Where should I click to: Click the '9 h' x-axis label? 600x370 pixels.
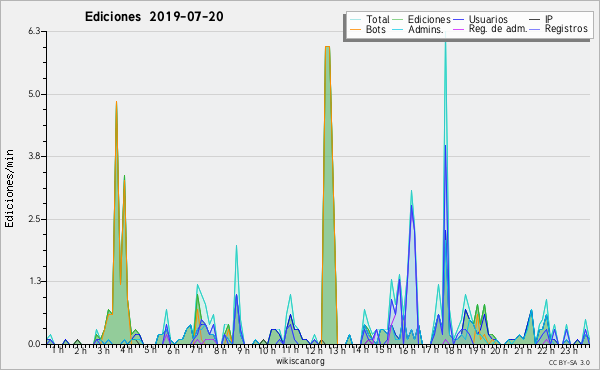(243, 350)
